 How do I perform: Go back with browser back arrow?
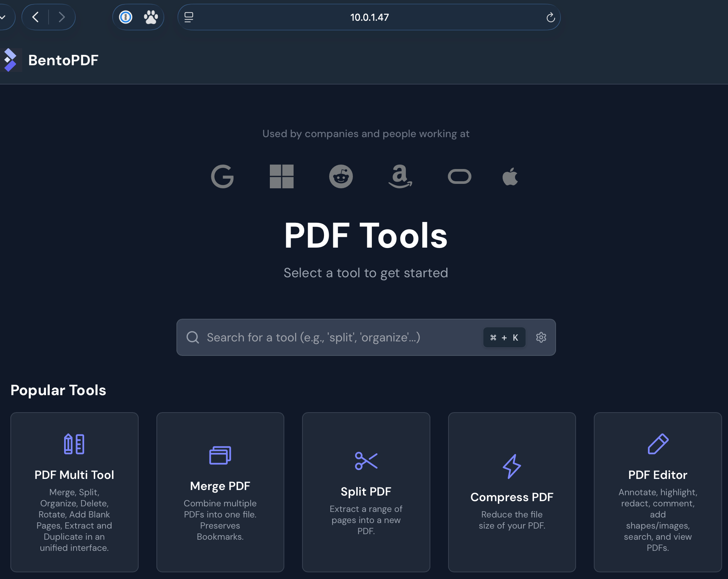click(36, 17)
